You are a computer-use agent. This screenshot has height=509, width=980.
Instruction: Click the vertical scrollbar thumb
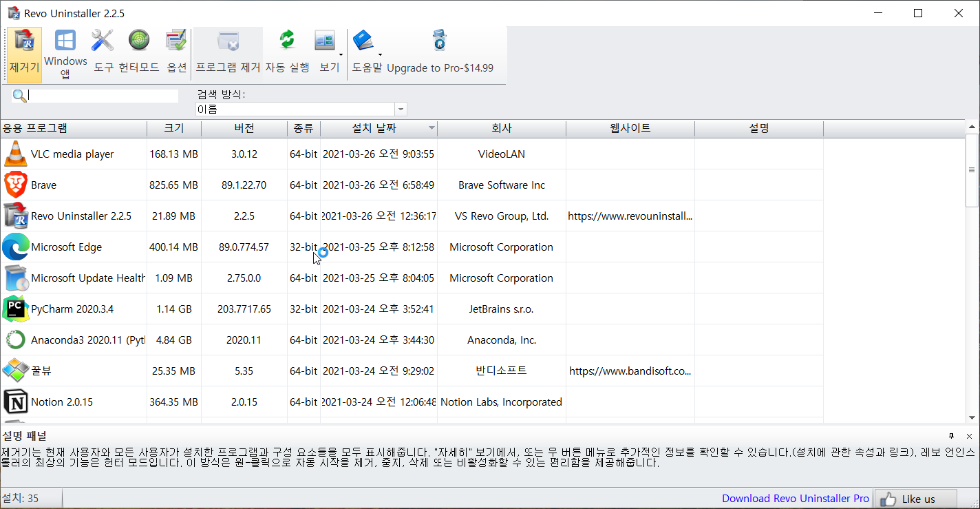pyautogui.click(x=972, y=170)
